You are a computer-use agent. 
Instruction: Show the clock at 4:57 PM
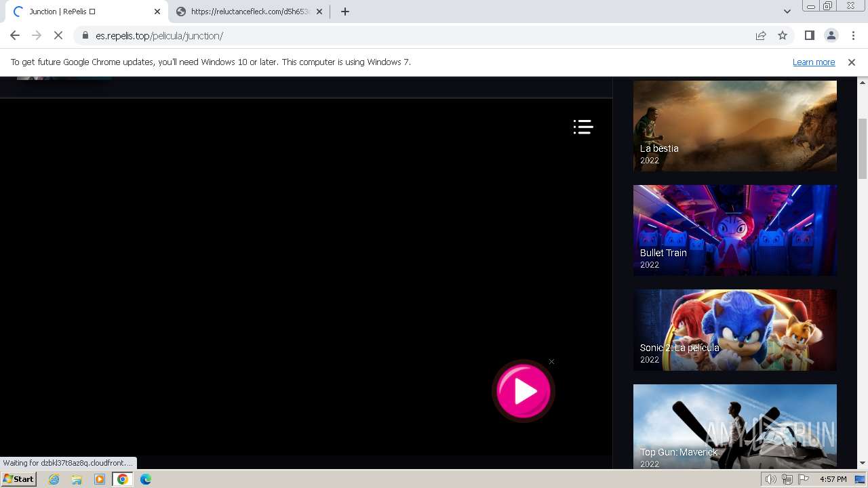tap(833, 479)
